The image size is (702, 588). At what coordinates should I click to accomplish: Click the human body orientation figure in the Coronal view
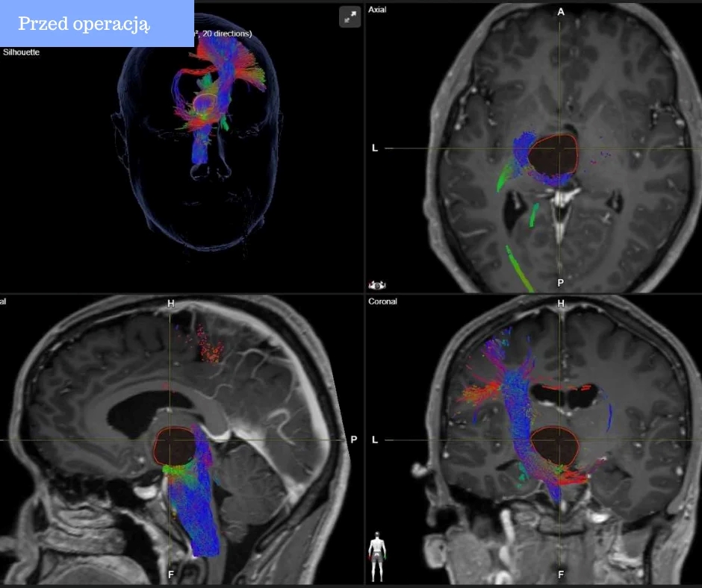pyautogui.click(x=379, y=557)
